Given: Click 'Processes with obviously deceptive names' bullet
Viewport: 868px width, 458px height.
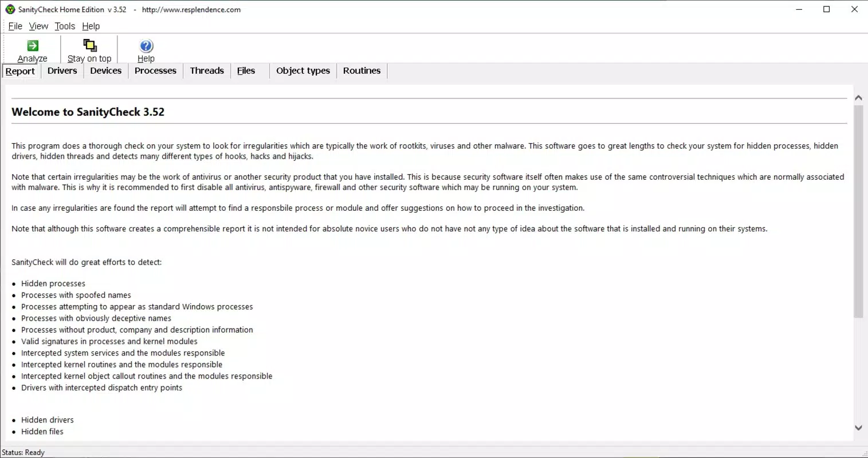Looking at the screenshot, I should (96, 318).
